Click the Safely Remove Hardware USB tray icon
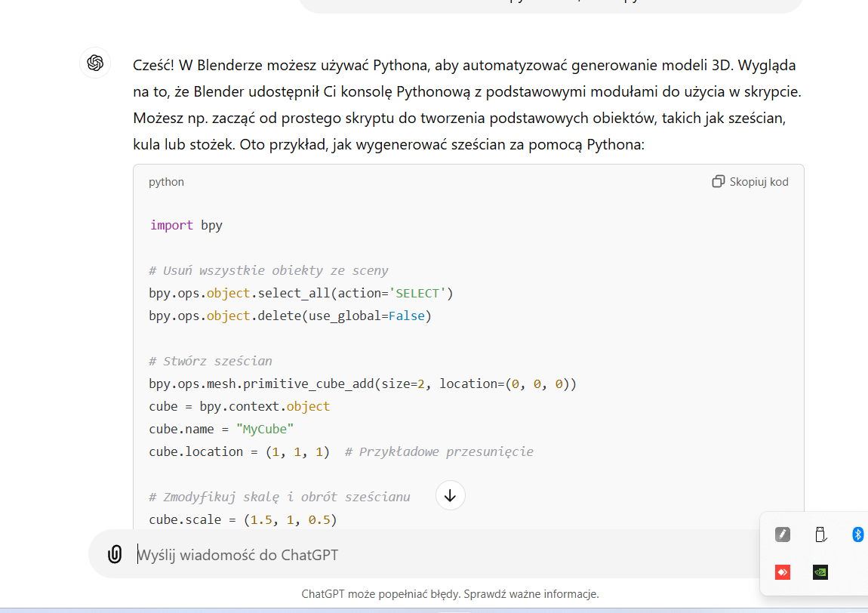868x613 pixels. click(820, 534)
